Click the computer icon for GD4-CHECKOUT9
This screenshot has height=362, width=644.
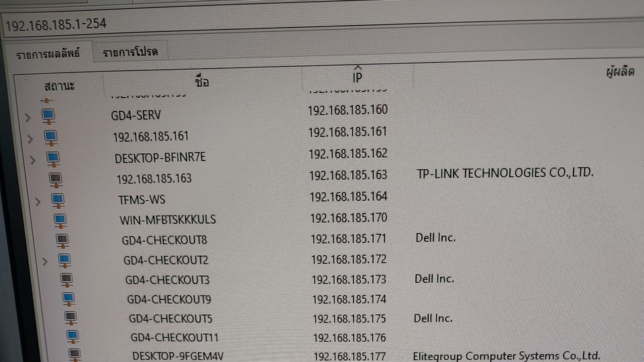coord(68,299)
